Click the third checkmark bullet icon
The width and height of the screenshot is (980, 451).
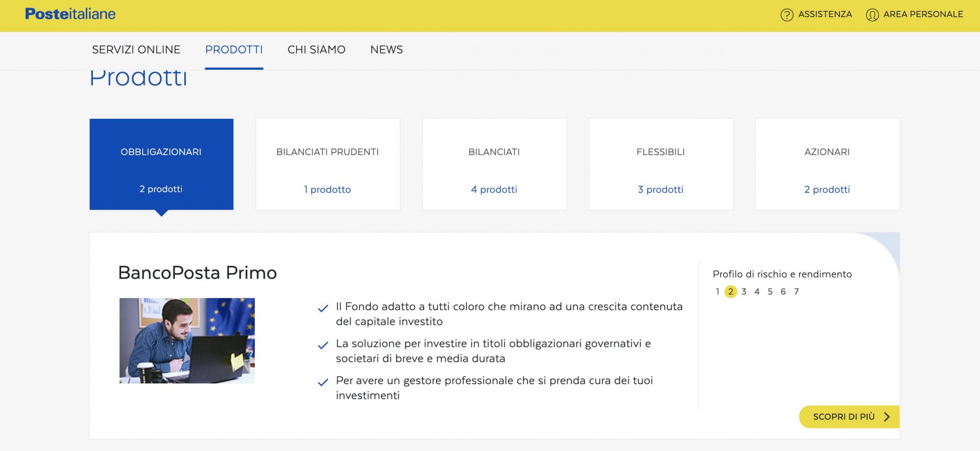pyautogui.click(x=323, y=383)
